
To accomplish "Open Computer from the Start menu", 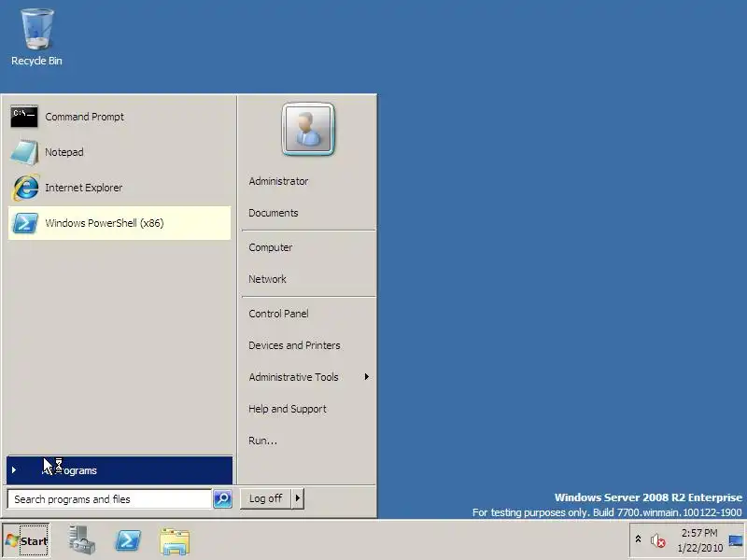I will (271, 247).
